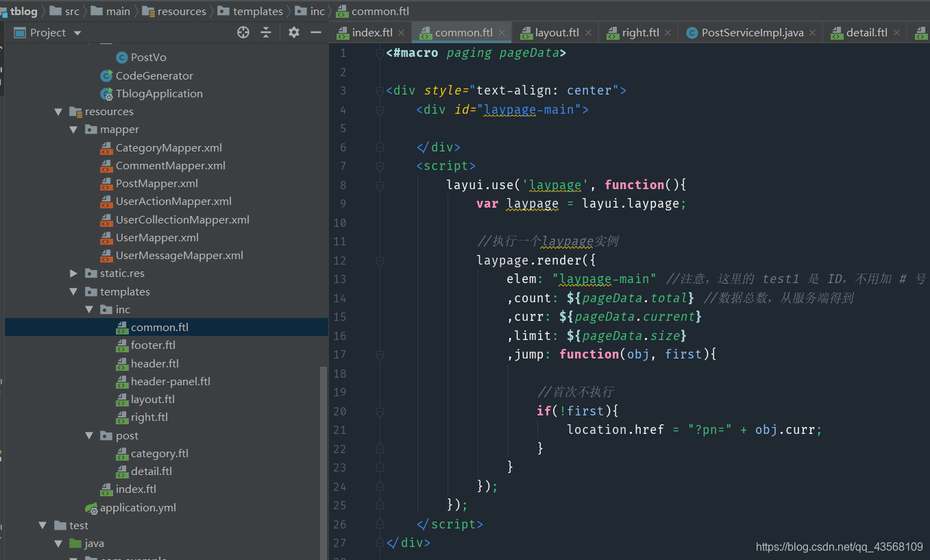Collapse the java folder under test

[x=58, y=544]
